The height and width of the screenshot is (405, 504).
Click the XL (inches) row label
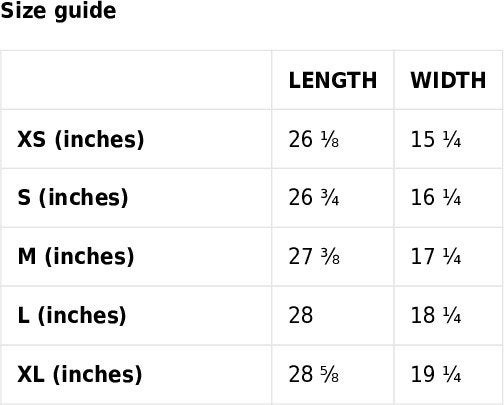tap(80, 374)
